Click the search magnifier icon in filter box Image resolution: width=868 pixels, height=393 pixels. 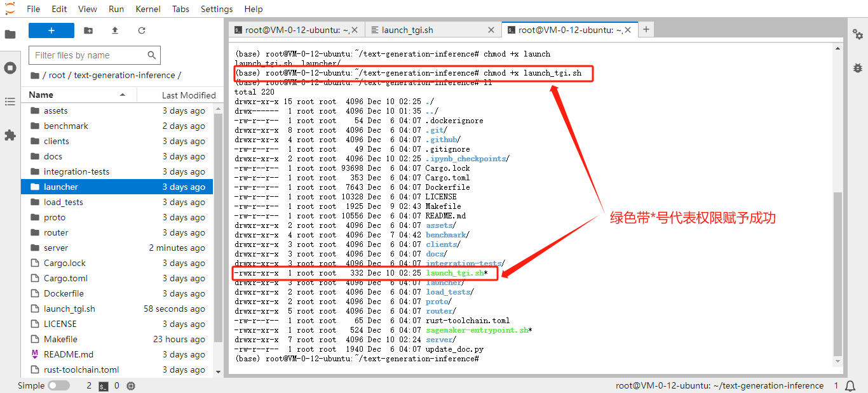152,55
